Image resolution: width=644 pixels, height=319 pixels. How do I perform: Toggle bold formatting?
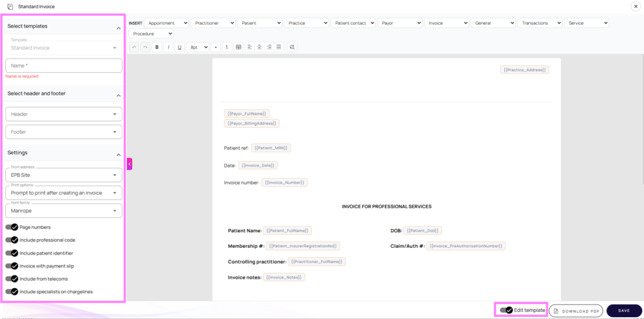(x=157, y=47)
